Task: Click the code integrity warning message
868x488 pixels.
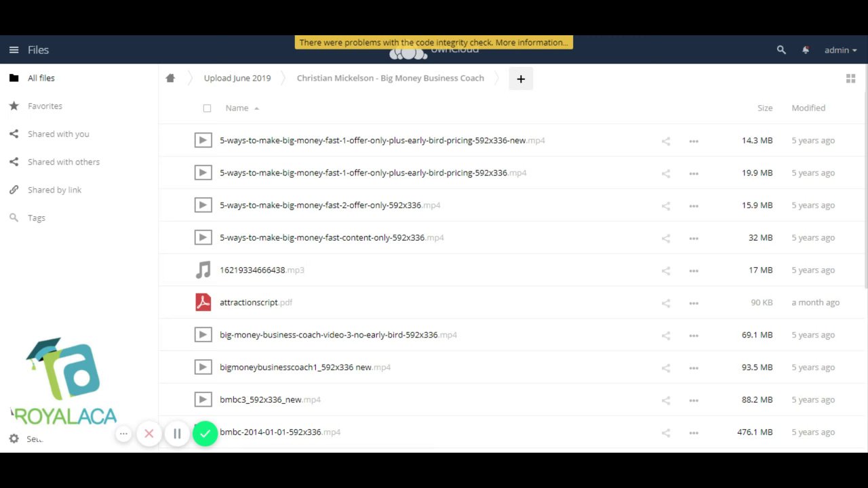Action: [x=434, y=42]
